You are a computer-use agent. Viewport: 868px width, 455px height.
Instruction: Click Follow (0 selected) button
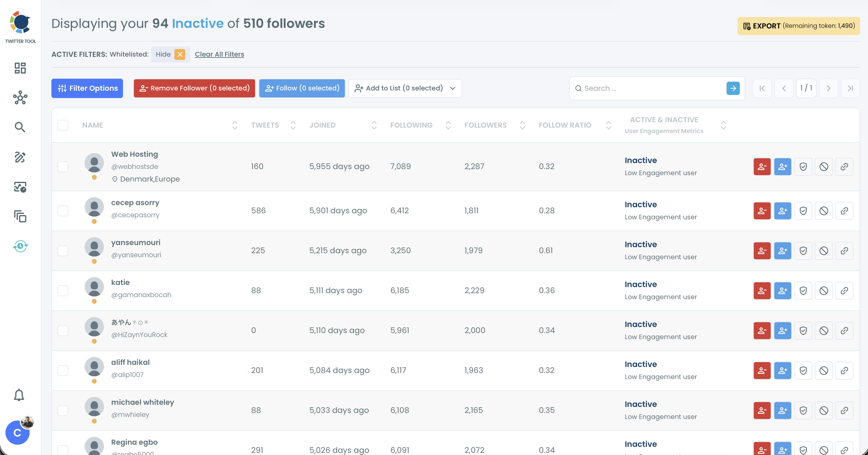coord(302,88)
